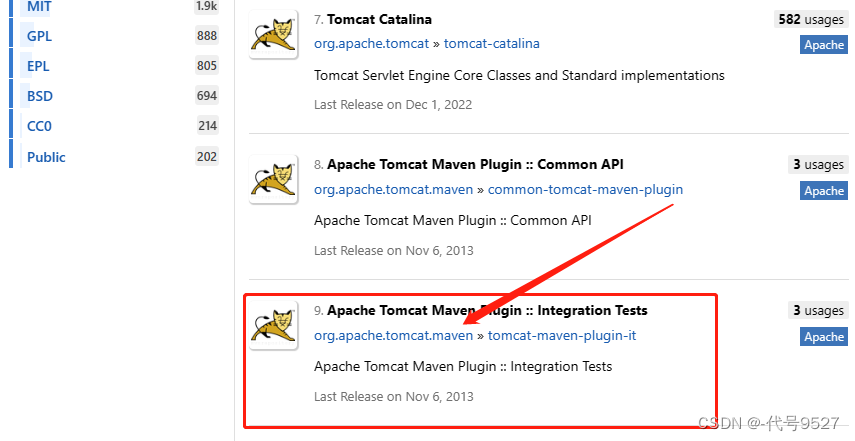The height and width of the screenshot is (441, 855).
Task: Open the org.apache.tomcat group link
Action: tap(371, 43)
